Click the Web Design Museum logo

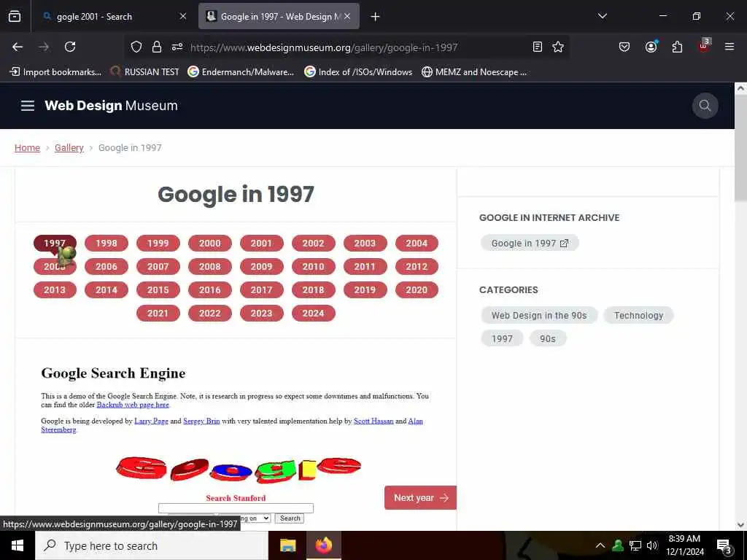(111, 106)
